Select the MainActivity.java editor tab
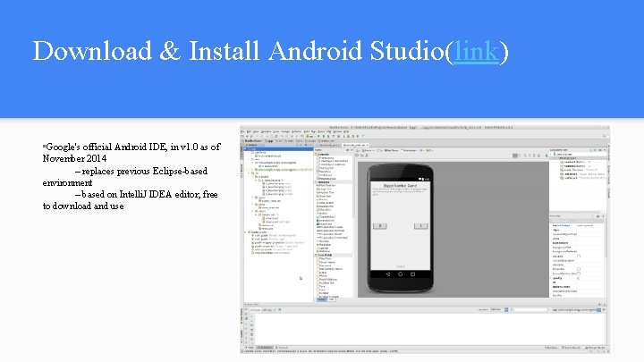Viewport: 644px width, 362px height. coord(329,145)
